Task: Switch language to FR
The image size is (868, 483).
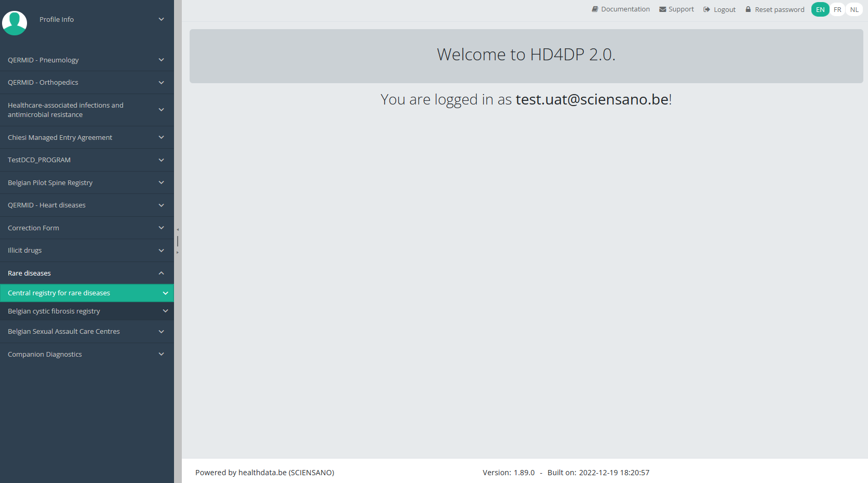Action: pyautogui.click(x=837, y=9)
